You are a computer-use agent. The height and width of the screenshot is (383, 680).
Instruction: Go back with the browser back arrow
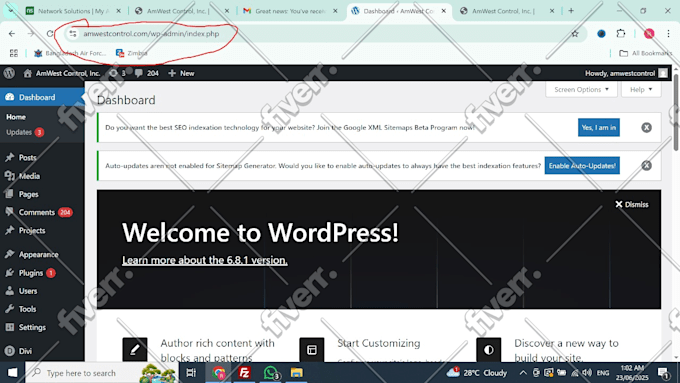coord(12,33)
